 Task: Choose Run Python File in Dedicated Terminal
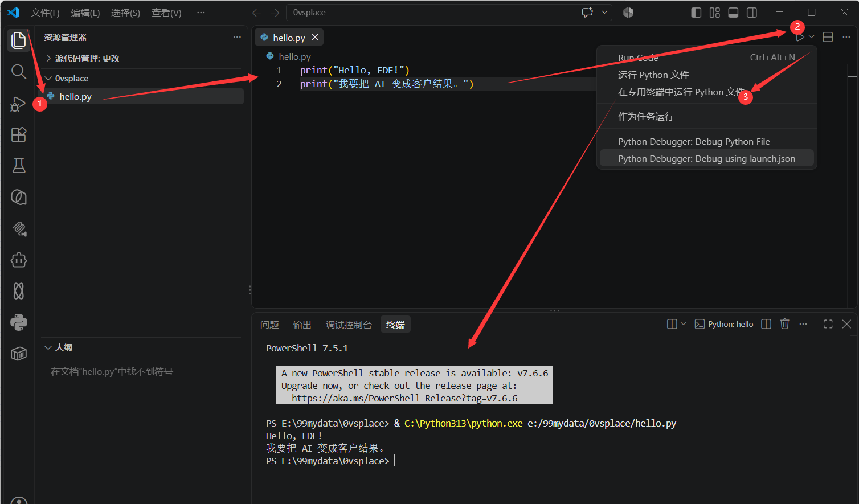click(x=707, y=92)
